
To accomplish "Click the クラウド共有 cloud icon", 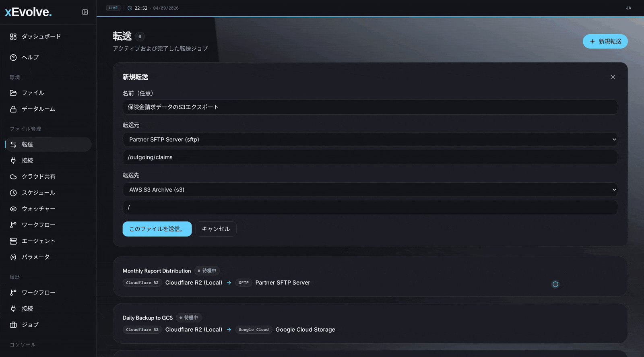I will point(13,177).
